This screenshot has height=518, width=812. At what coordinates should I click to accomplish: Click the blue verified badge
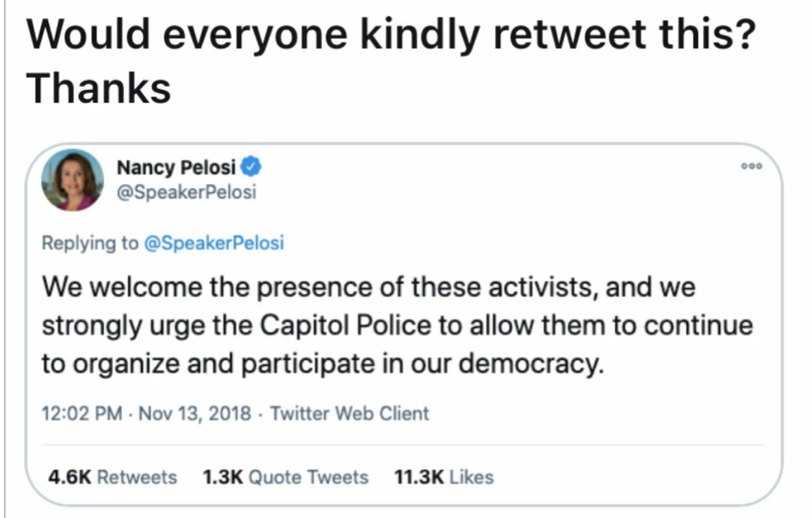(252, 168)
